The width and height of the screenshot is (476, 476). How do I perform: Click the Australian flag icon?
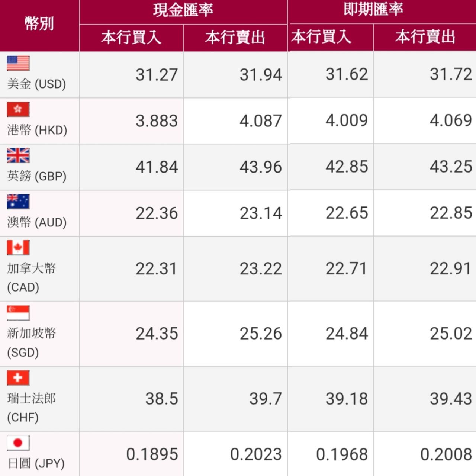[x=18, y=202]
